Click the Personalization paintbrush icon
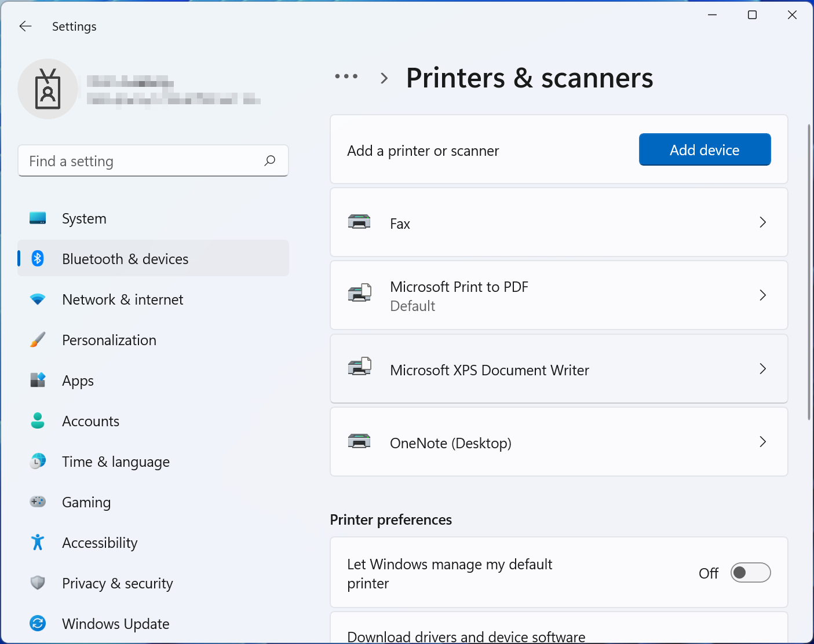 point(38,340)
